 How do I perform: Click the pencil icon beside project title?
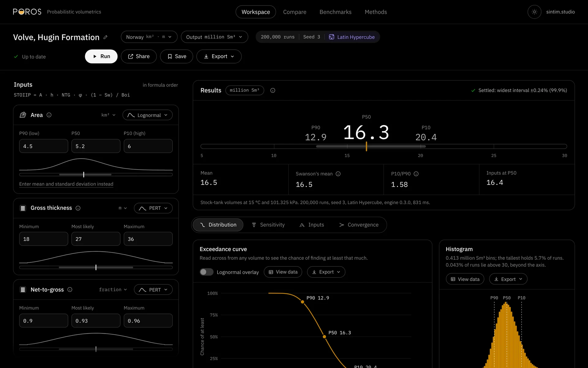105,37
